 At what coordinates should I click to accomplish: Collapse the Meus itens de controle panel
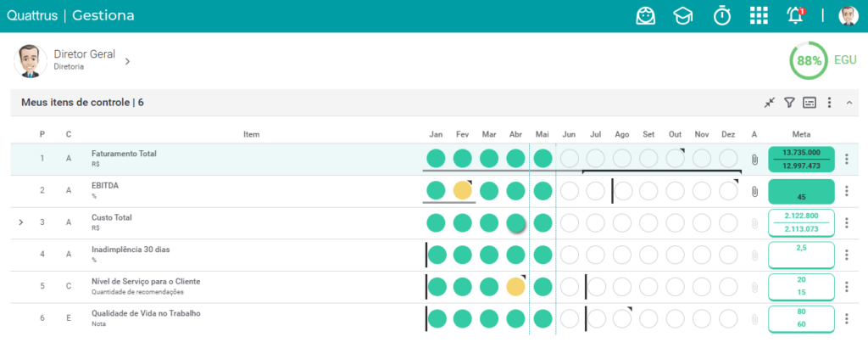pyautogui.click(x=849, y=103)
